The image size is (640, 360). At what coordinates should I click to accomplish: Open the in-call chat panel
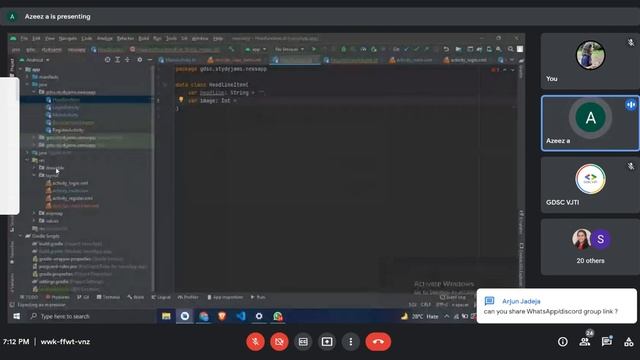607,342
